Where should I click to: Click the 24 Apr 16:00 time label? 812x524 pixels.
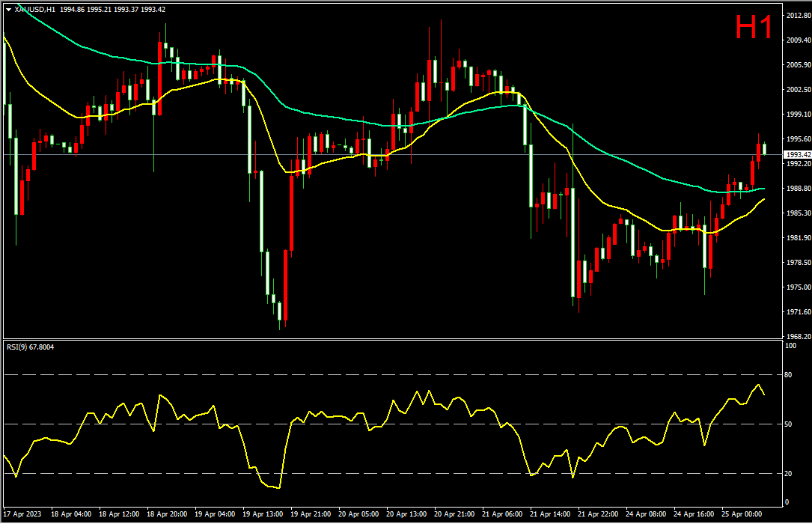(x=694, y=514)
